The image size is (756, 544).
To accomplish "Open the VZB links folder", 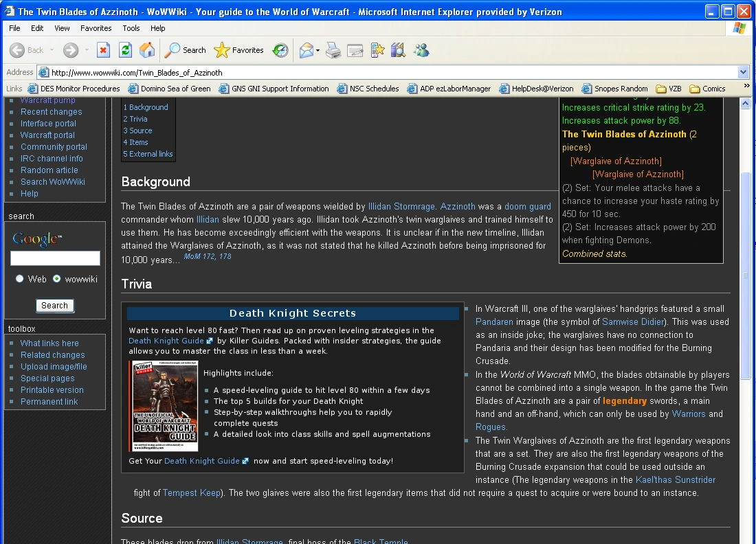I will coord(669,89).
